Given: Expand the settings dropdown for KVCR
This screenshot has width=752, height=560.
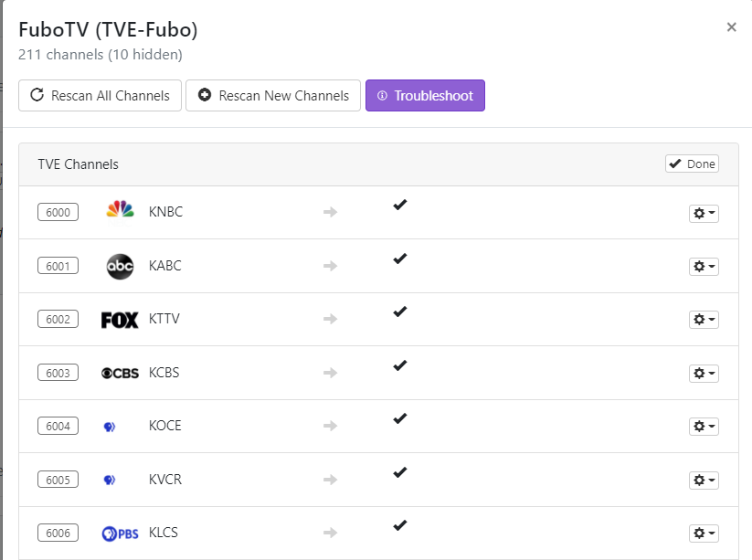Looking at the screenshot, I should coord(704,481).
